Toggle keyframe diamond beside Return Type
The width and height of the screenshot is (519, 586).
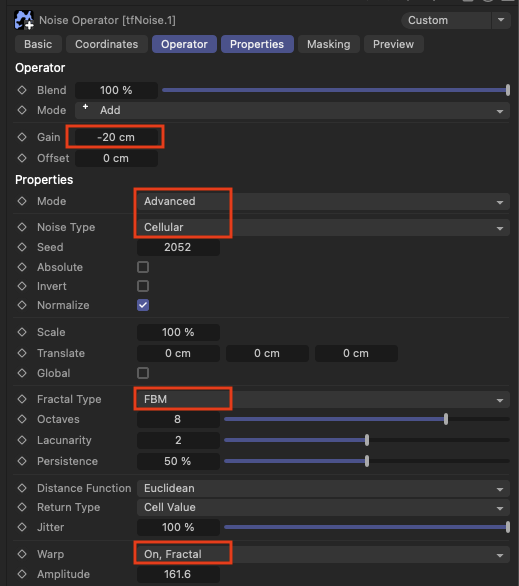click(x=22, y=507)
